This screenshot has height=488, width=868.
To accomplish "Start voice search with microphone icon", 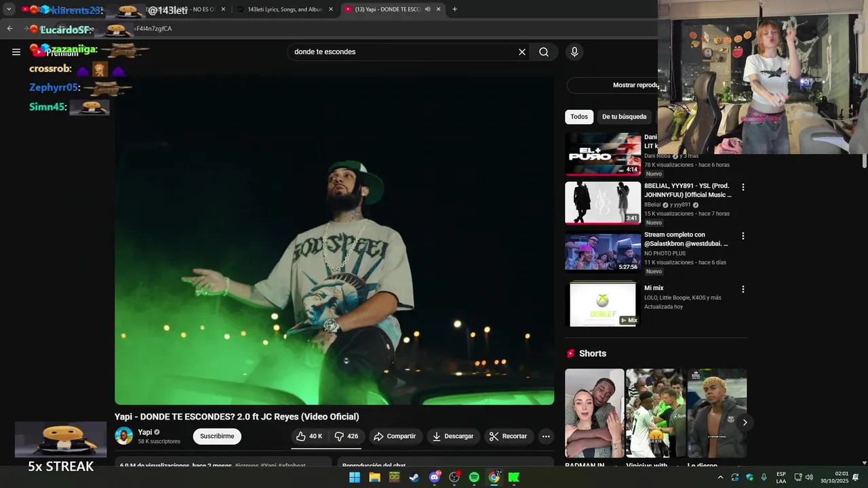I will (574, 52).
